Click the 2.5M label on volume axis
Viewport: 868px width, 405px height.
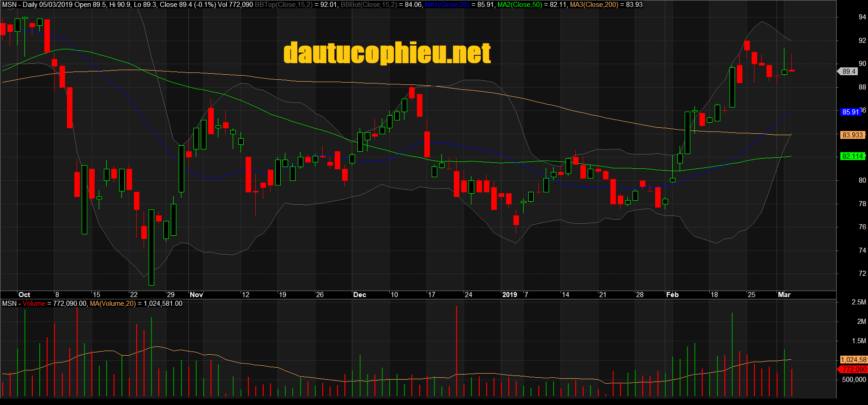[858, 302]
